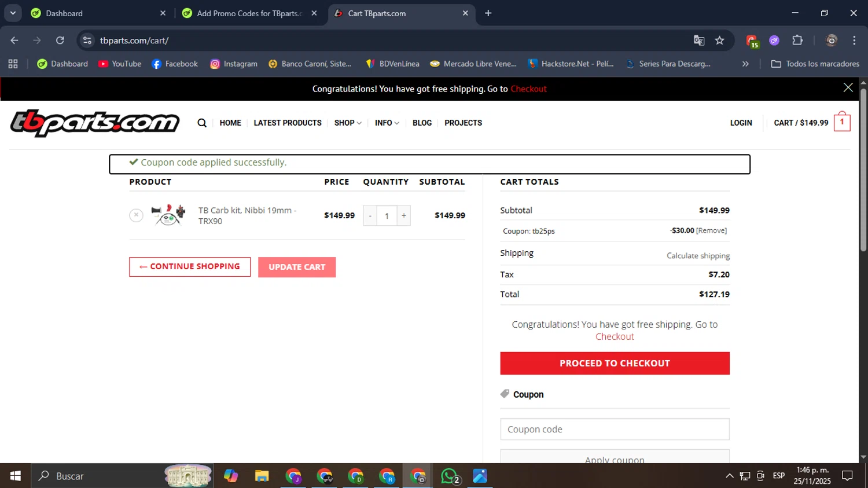This screenshot has width=868, height=488.
Task: Open the Facebook bookmark
Action: [175, 64]
